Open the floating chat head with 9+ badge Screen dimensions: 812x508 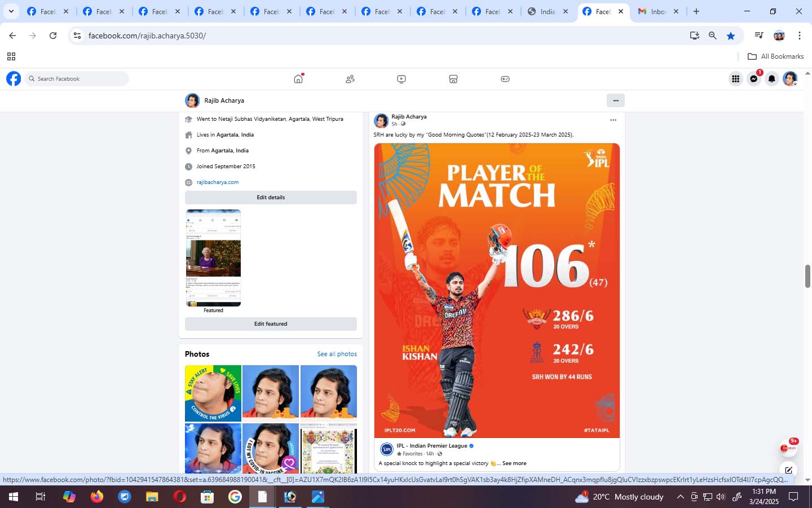click(x=788, y=448)
